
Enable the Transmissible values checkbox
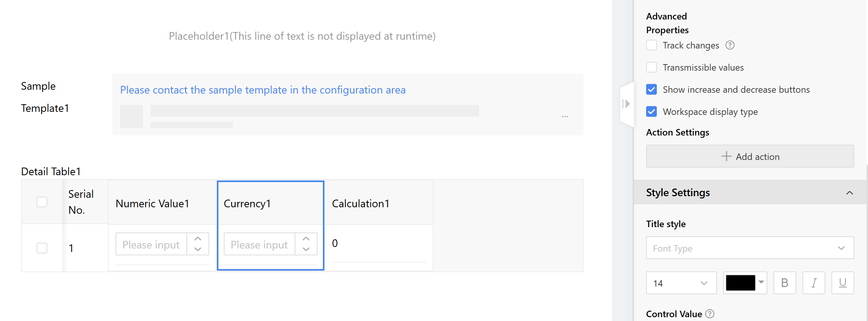(651, 68)
